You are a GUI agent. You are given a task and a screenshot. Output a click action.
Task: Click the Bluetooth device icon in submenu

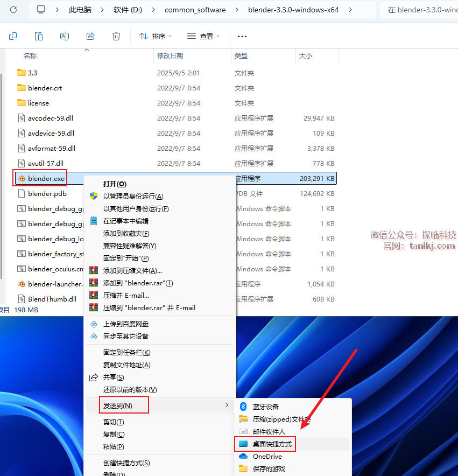coord(243,407)
